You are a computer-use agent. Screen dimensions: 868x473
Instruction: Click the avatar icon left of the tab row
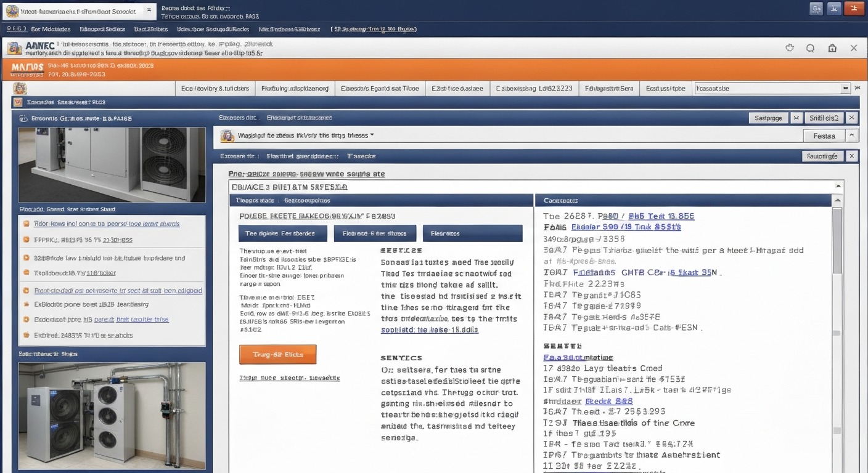(20, 88)
